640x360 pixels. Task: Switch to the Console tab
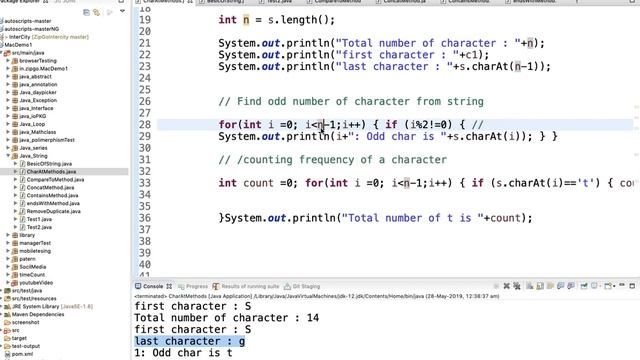click(x=149, y=286)
